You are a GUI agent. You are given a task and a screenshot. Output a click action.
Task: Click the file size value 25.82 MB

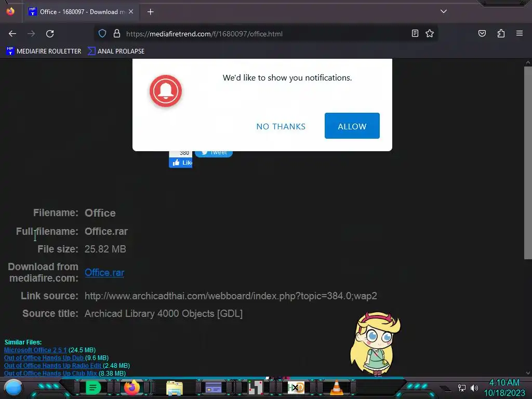(105, 249)
